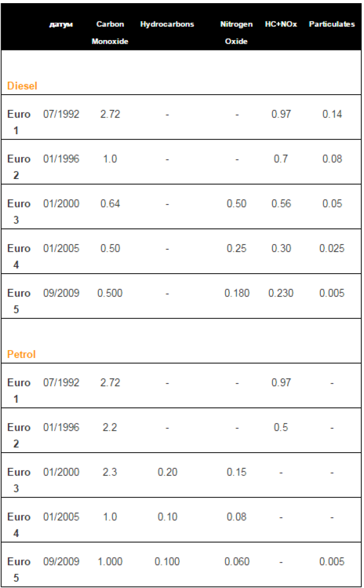Click the HC+NOx column header
Screen dimensions: 364x588
(x=281, y=24)
